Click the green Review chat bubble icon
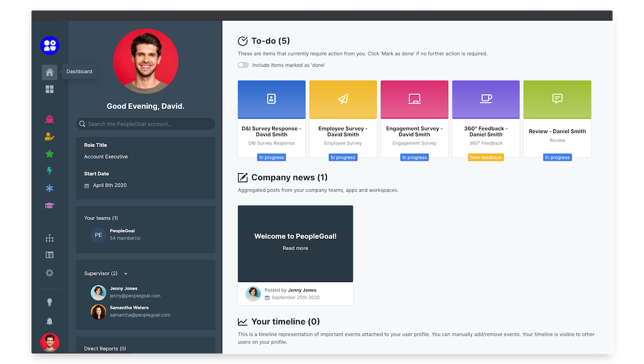 coord(557,99)
